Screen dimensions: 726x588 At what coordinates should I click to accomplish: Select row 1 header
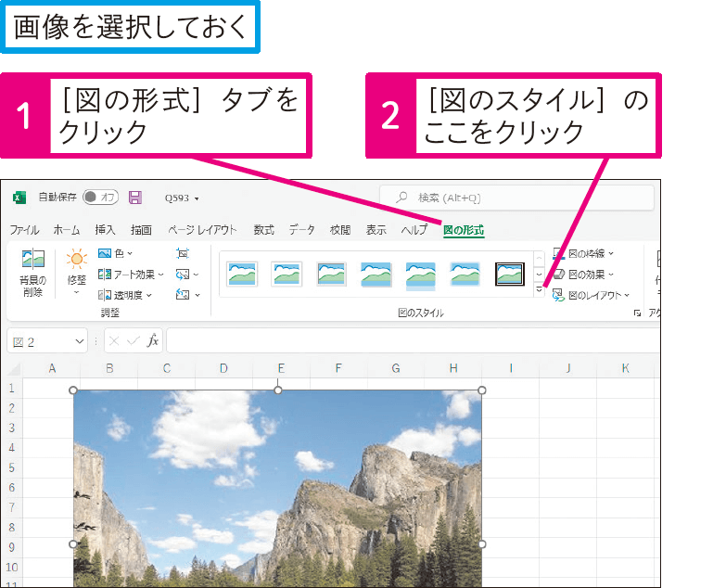point(12,388)
